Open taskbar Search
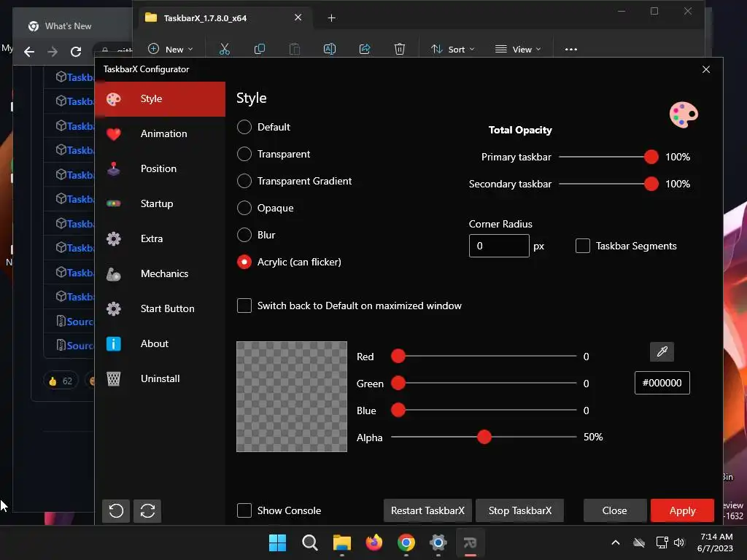 pos(309,542)
